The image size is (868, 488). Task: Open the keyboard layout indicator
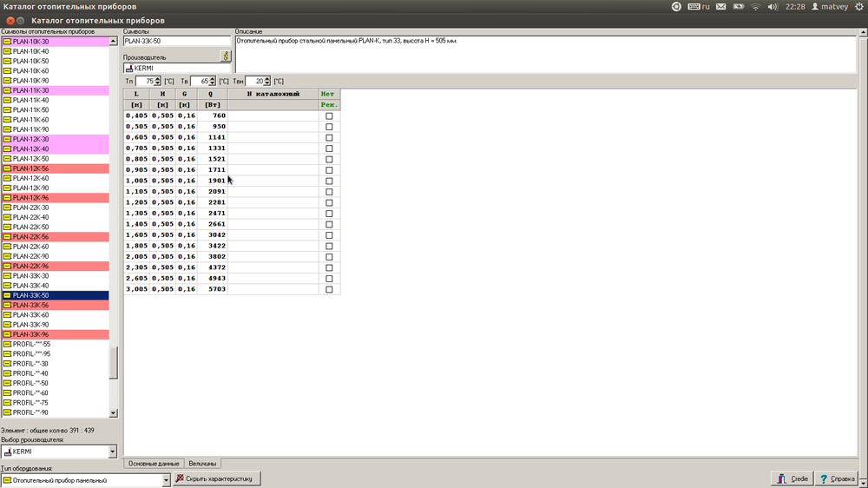click(699, 7)
